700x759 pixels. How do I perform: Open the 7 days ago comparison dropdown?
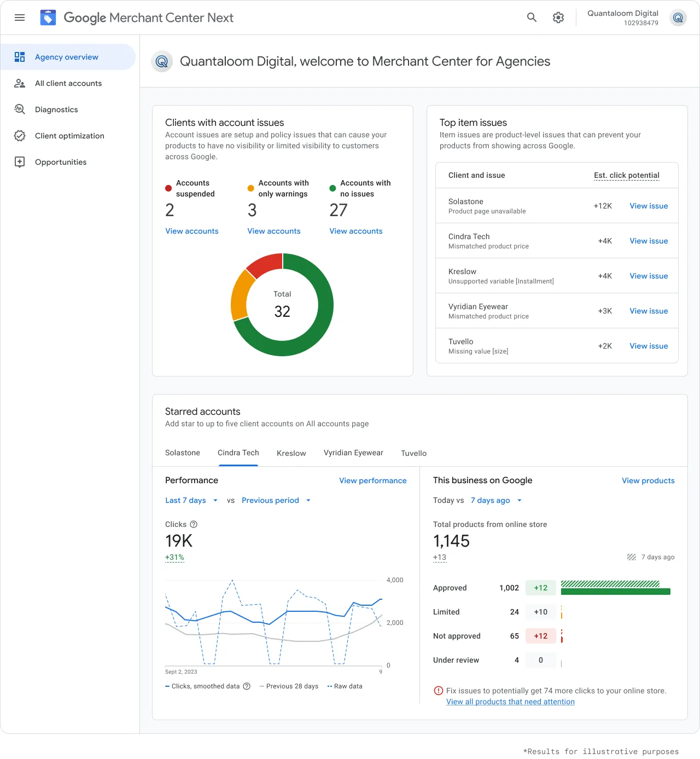coord(497,500)
